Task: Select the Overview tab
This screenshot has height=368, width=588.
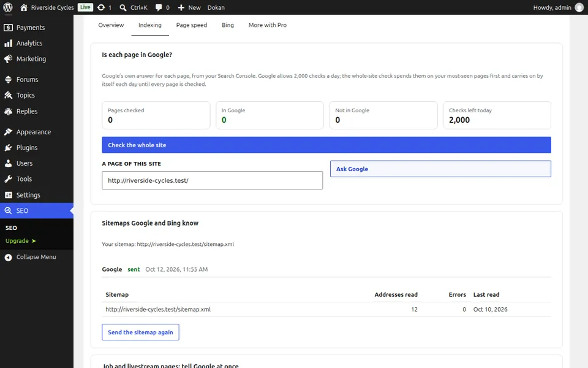Action: click(x=111, y=25)
